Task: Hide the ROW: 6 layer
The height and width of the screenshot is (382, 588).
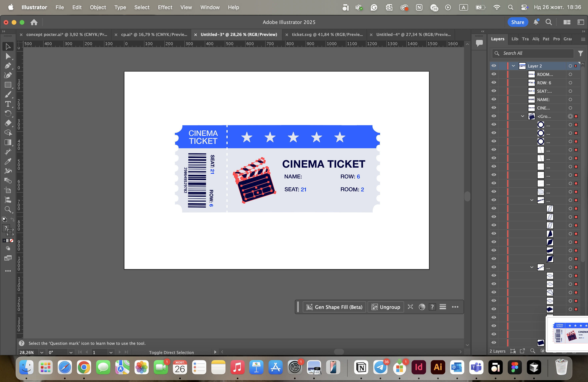Action: click(494, 83)
